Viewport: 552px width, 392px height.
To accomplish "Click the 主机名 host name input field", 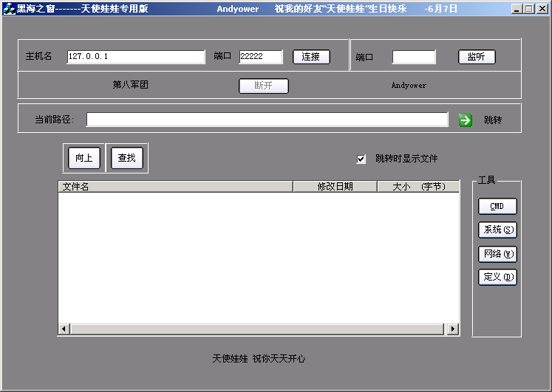I will click(x=135, y=57).
